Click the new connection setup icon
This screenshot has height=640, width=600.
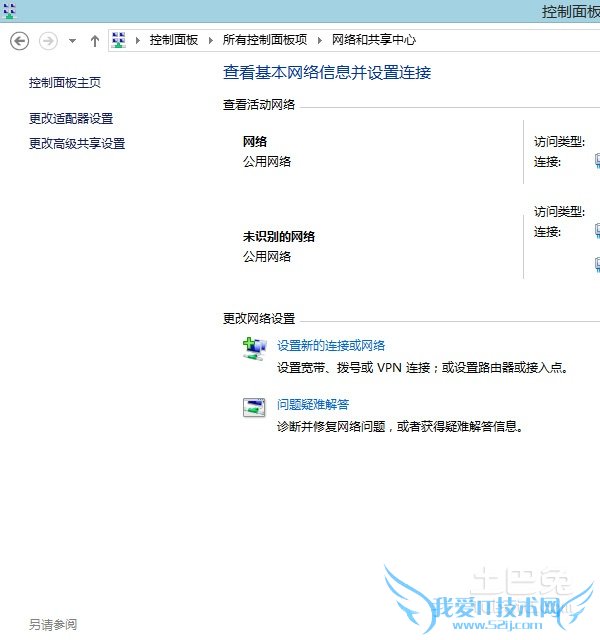click(x=254, y=349)
